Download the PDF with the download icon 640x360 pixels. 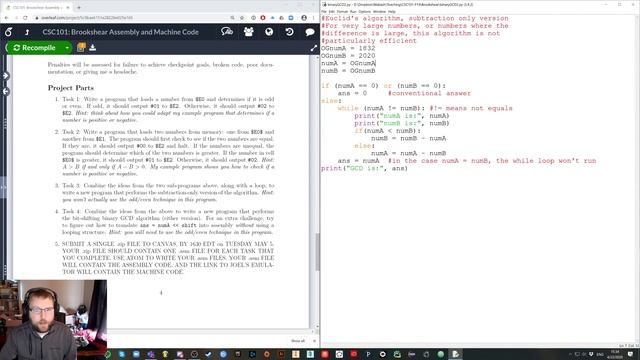click(93, 48)
